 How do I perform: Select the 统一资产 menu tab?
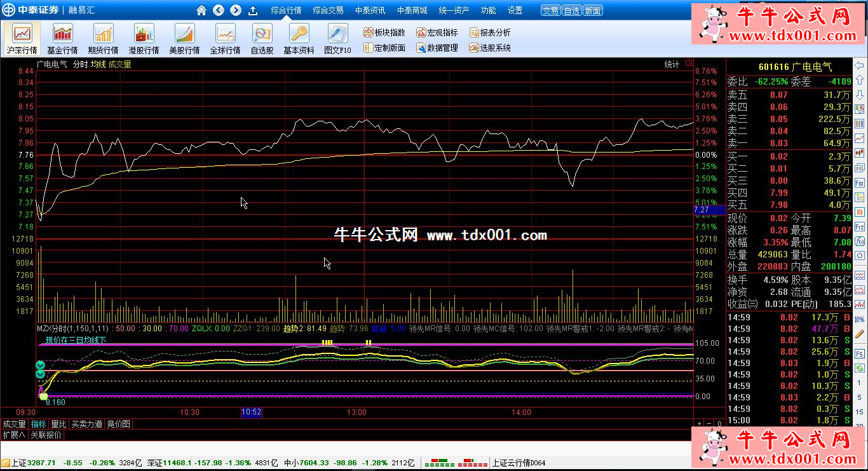(x=454, y=10)
